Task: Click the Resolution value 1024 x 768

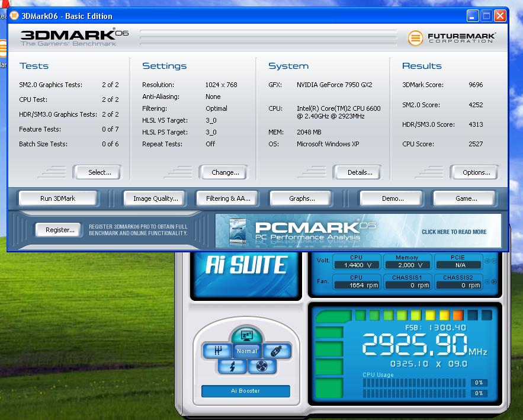Action: click(221, 85)
